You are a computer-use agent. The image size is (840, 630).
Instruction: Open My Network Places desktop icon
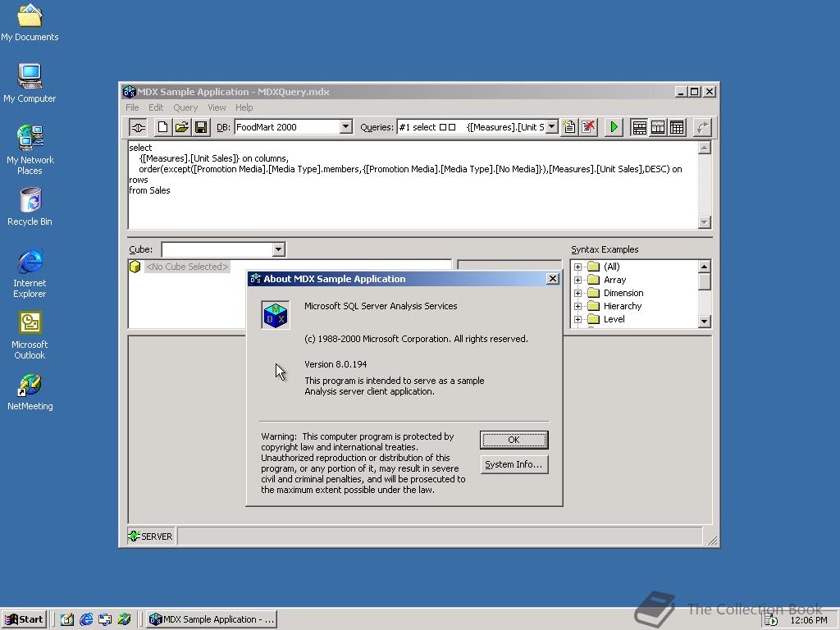click(x=30, y=149)
